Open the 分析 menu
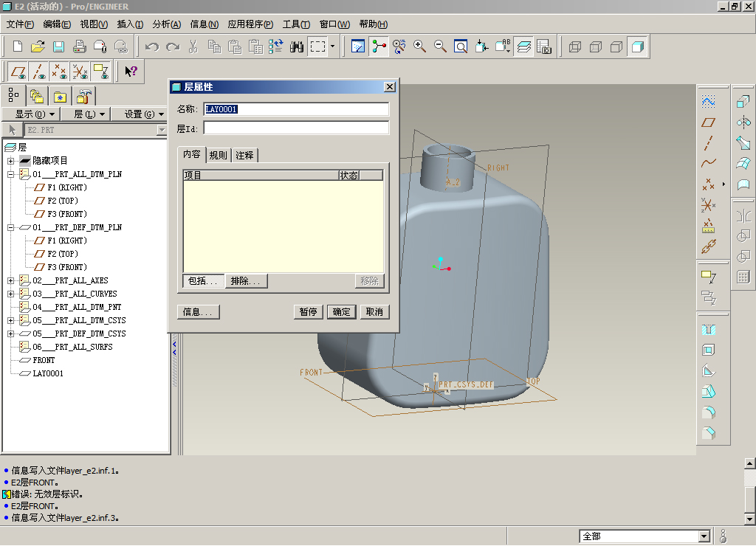Image resolution: width=756 pixels, height=546 pixels. pos(166,24)
